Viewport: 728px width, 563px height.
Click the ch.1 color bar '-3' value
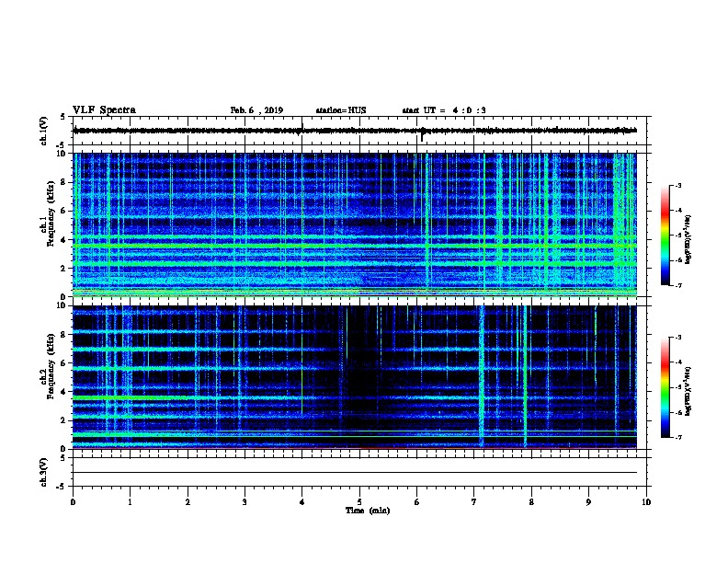[677, 185]
